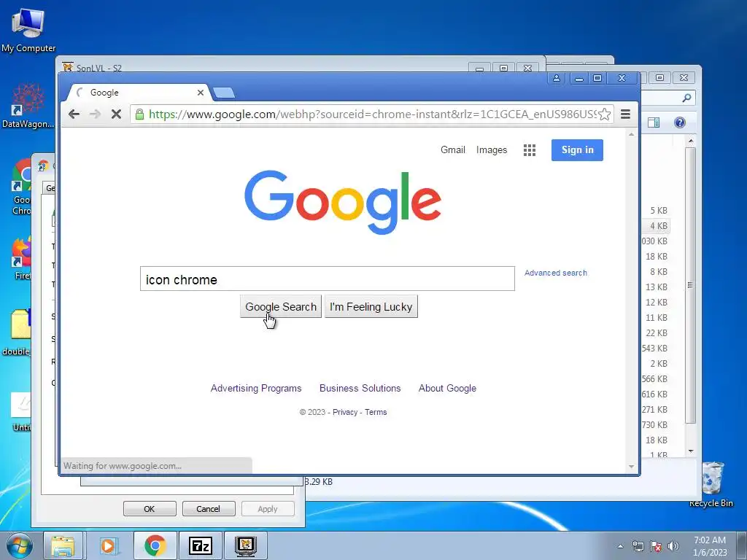Image resolution: width=747 pixels, height=560 pixels.
Task: Click Cancel in the properties dialog
Action: [208, 508]
